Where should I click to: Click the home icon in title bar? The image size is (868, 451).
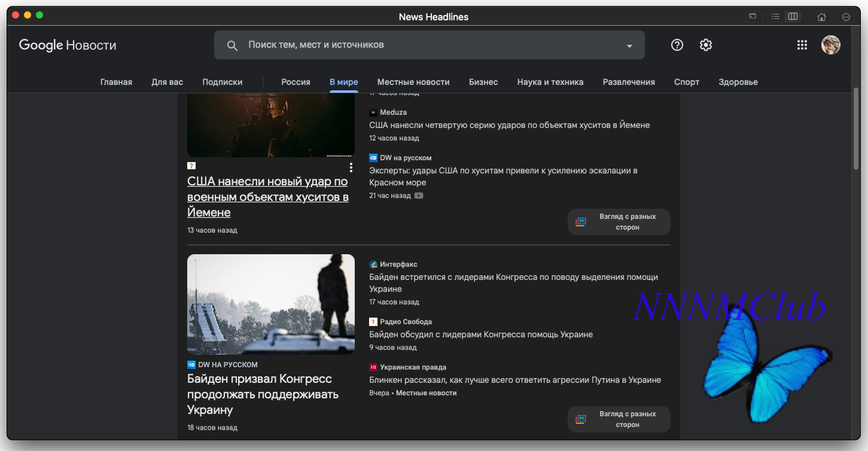coord(822,17)
